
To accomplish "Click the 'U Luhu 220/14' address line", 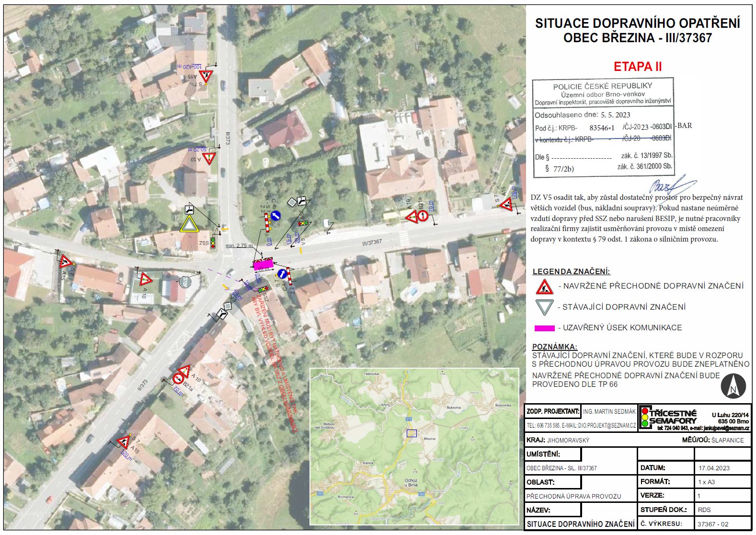I will pyautogui.click(x=730, y=415).
